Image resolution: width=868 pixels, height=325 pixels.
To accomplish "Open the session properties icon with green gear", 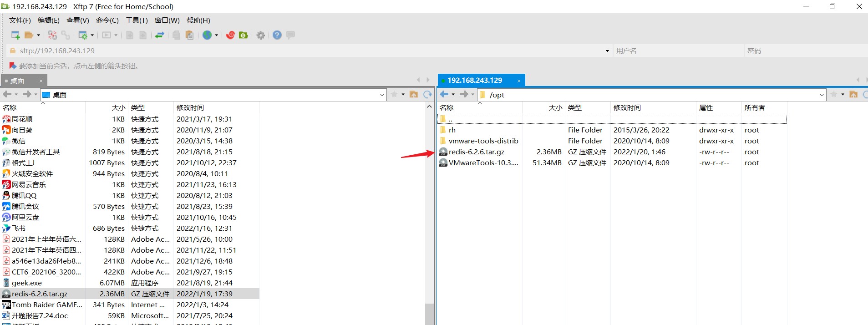I will coord(83,35).
